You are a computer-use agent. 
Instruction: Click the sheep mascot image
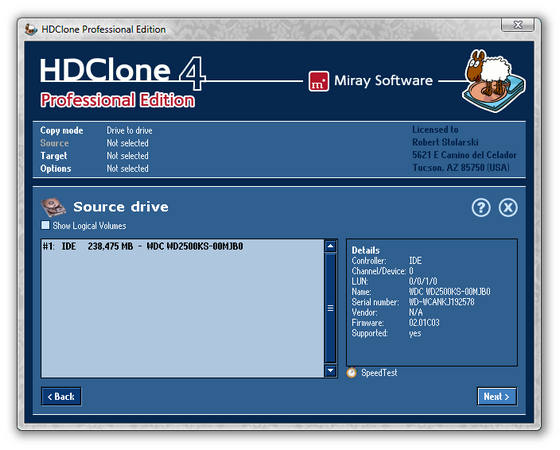point(494,81)
